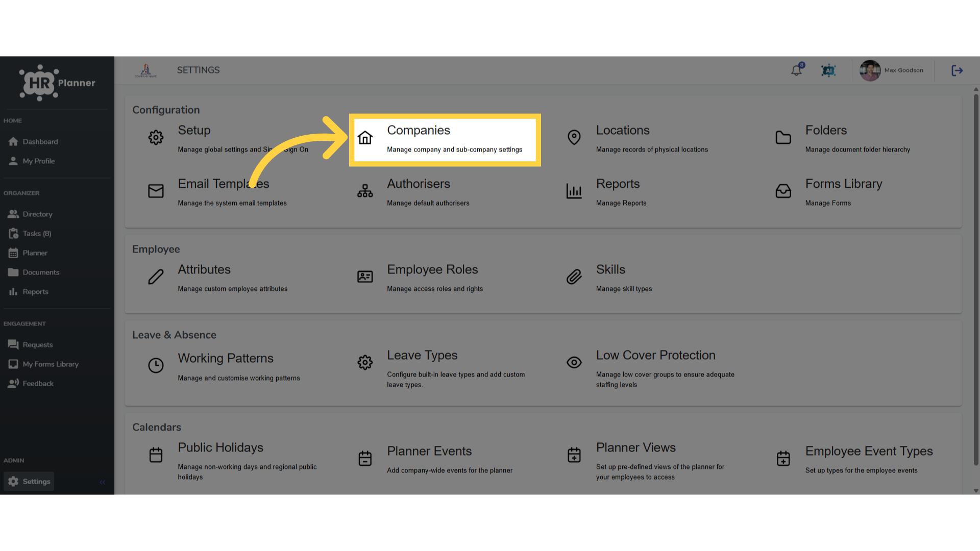Open My Forms Library in the sidebar
The width and height of the screenshot is (980, 551).
coord(43,364)
